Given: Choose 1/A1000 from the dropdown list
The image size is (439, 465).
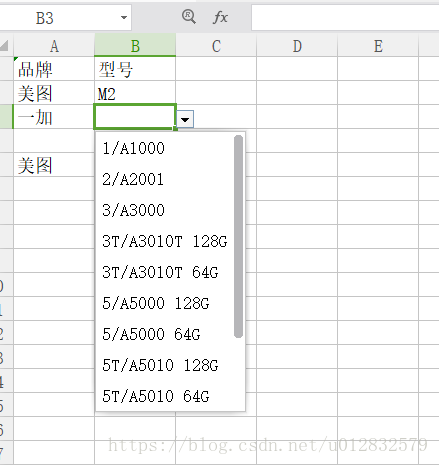Looking at the screenshot, I should 165,148.
